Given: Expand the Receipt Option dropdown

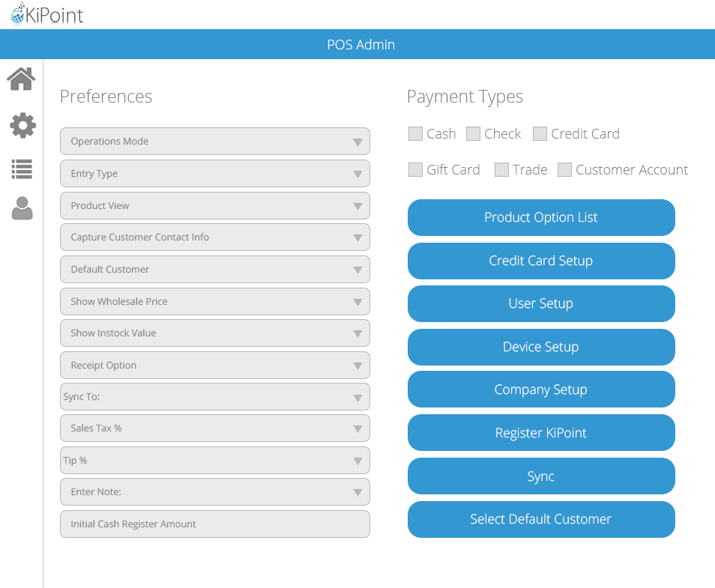Looking at the screenshot, I should 215,365.
